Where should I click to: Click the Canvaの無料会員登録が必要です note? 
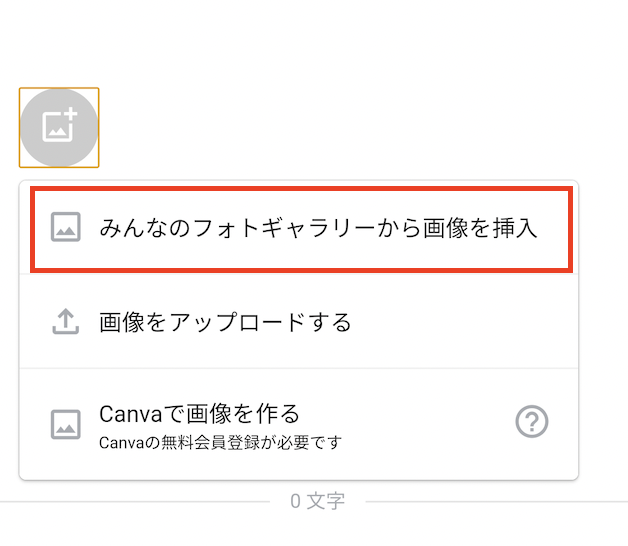(220, 443)
